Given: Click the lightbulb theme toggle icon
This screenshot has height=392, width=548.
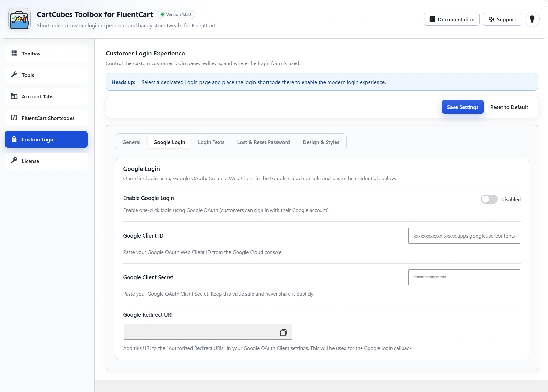Looking at the screenshot, I should pyautogui.click(x=532, y=19).
